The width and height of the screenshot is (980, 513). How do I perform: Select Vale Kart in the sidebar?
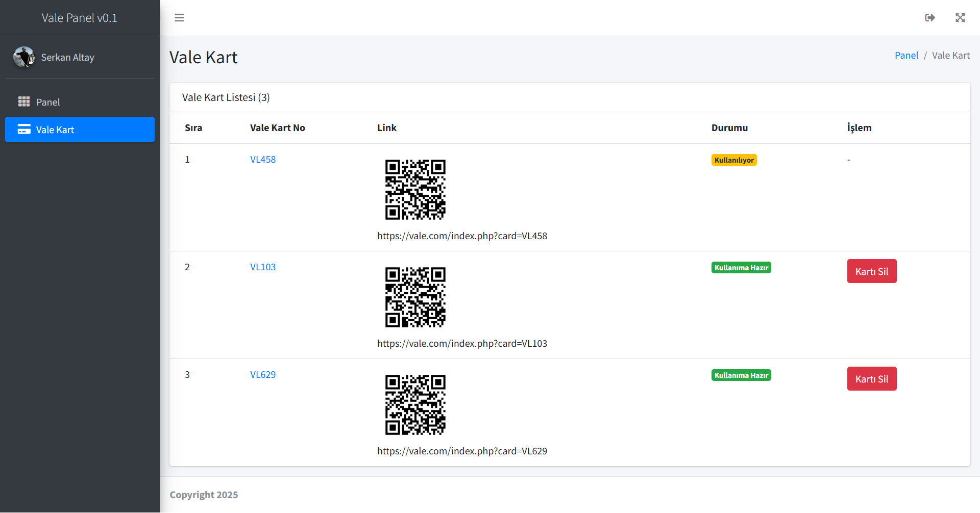click(x=55, y=130)
